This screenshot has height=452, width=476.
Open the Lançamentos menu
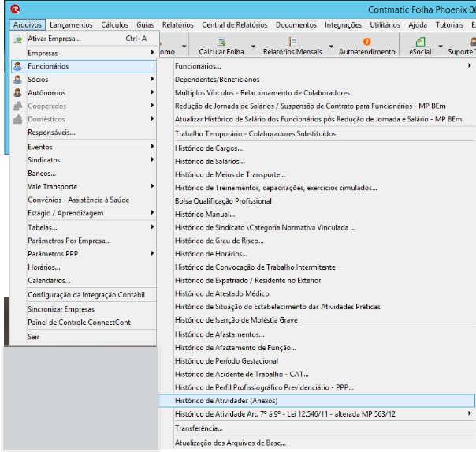72,25
